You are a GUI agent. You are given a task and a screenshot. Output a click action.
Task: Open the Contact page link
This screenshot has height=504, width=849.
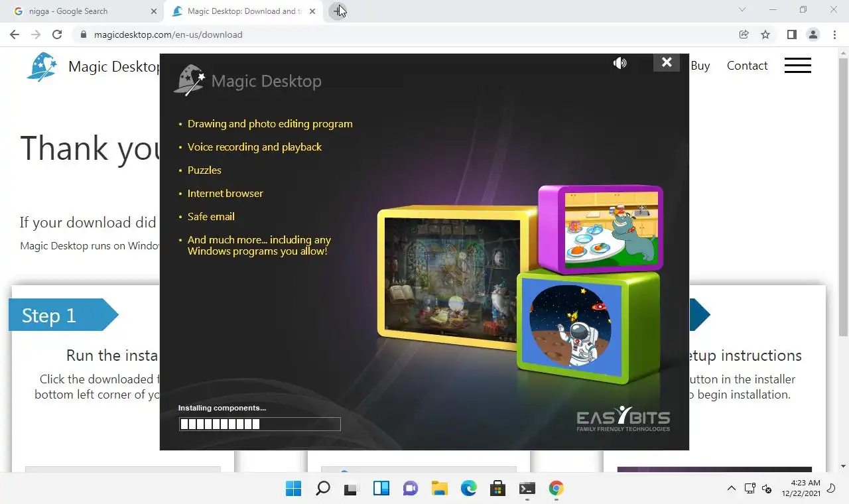coord(747,66)
